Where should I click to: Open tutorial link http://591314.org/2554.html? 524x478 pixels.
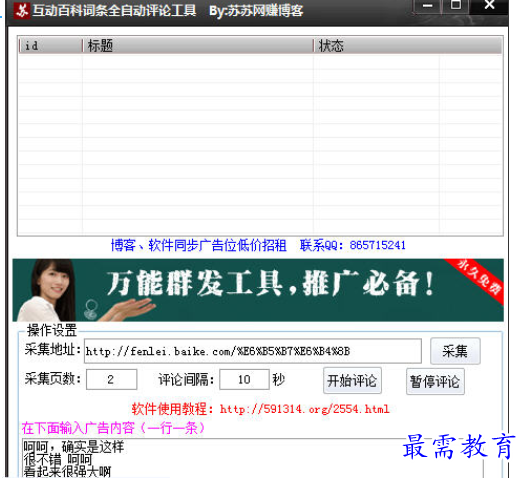[x=304, y=409]
